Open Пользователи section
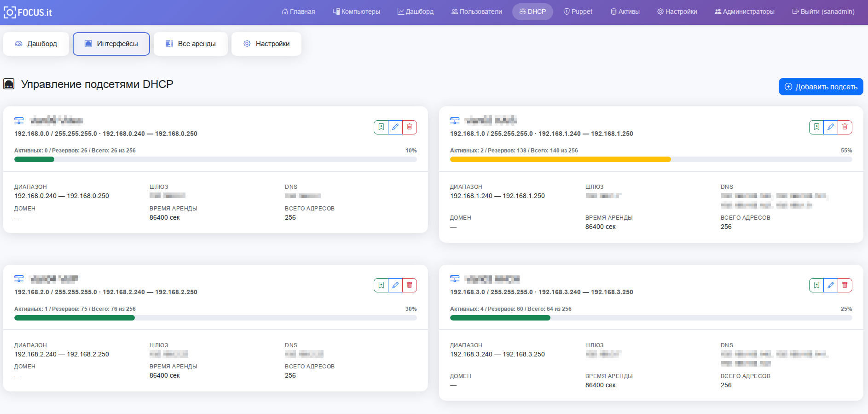The width and height of the screenshot is (868, 414). point(476,12)
